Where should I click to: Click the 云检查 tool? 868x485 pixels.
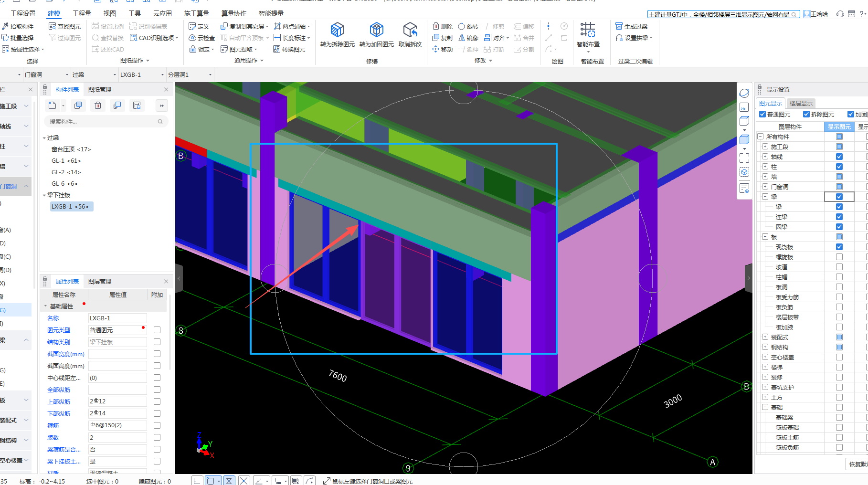[x=202, y=38]
